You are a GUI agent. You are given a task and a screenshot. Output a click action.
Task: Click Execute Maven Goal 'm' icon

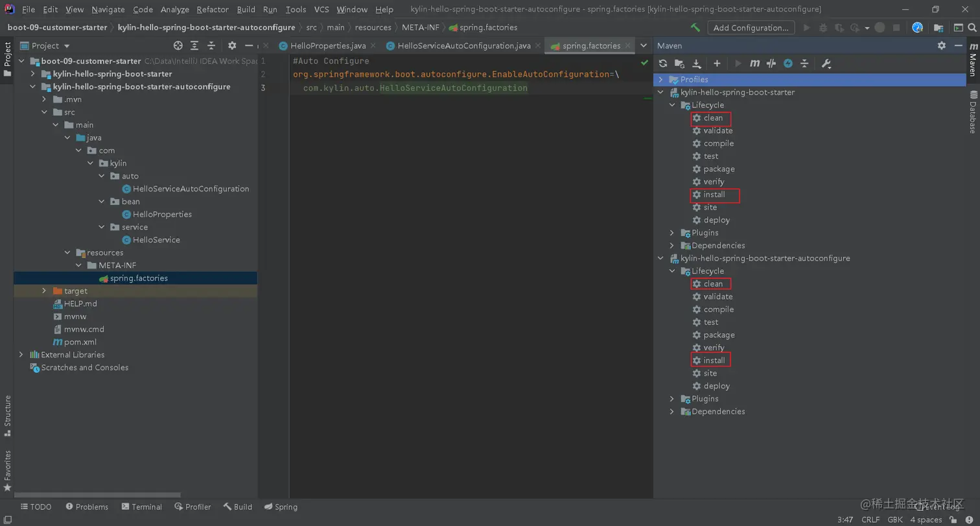754,64
